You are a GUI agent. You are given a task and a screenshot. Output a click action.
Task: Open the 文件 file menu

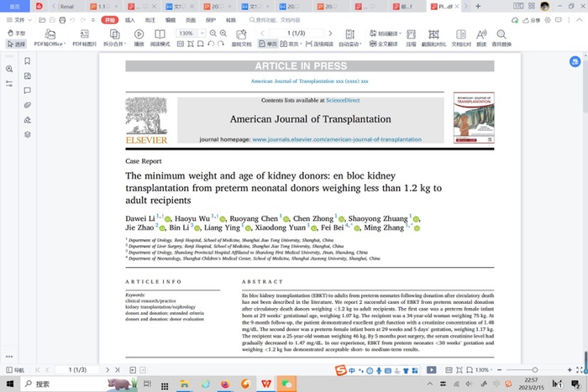18,20
